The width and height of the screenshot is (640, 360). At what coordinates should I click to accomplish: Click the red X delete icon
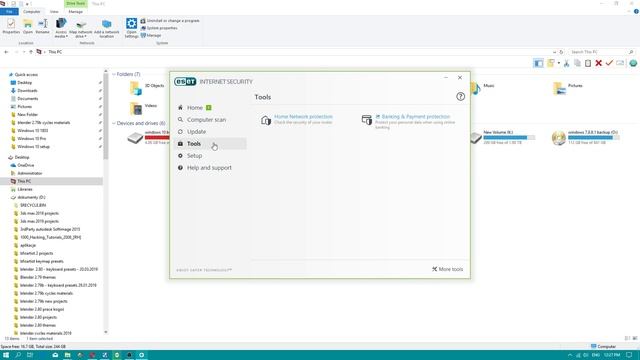pyautogui.click(x=598, y=63)
